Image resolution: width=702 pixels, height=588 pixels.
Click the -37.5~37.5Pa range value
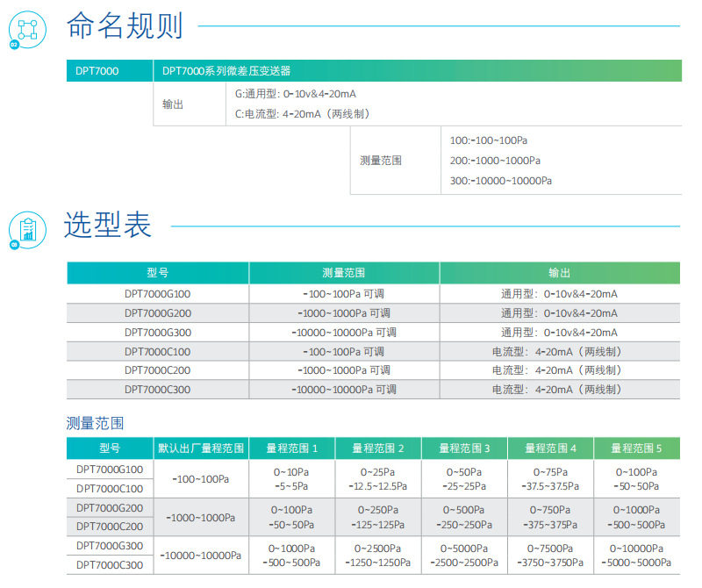pos(550,486)
